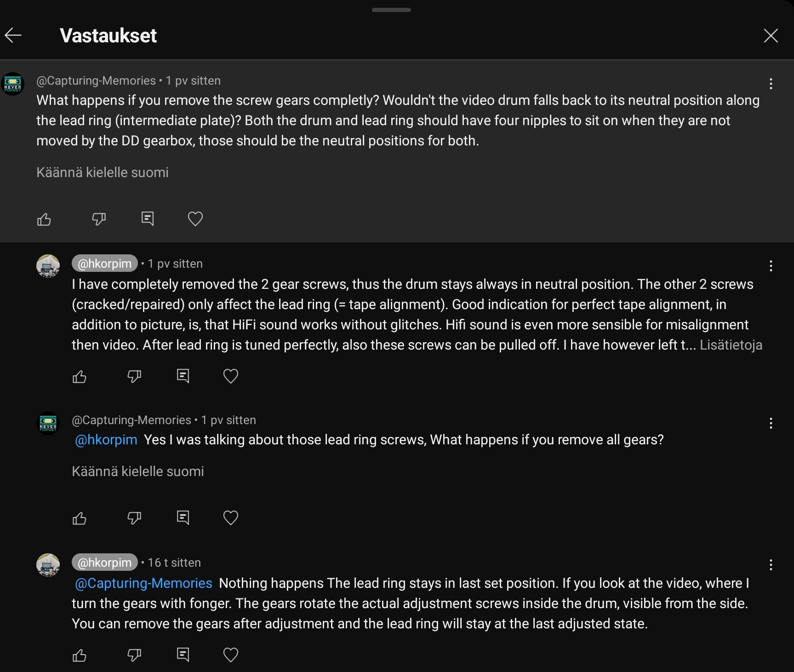The width and height of the screenshot is (794, 672).
Task: Translate the Capturing-Memories reply to Finnish
Action: 138,471
